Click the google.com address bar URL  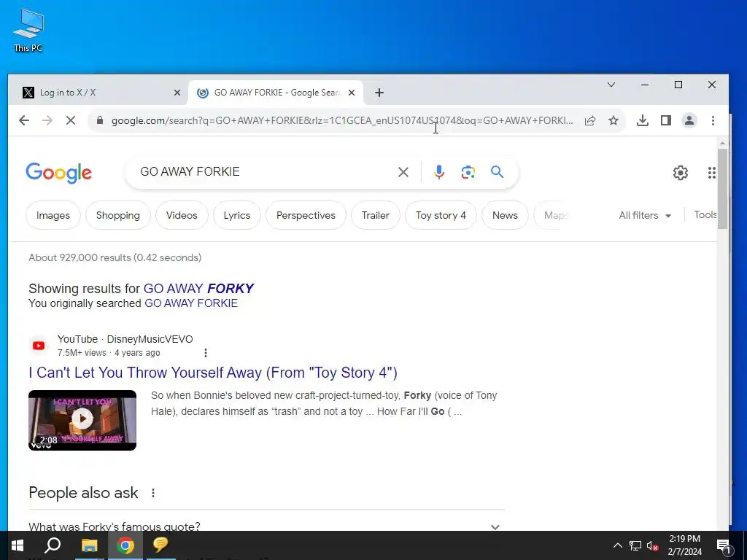click(342, 120)
